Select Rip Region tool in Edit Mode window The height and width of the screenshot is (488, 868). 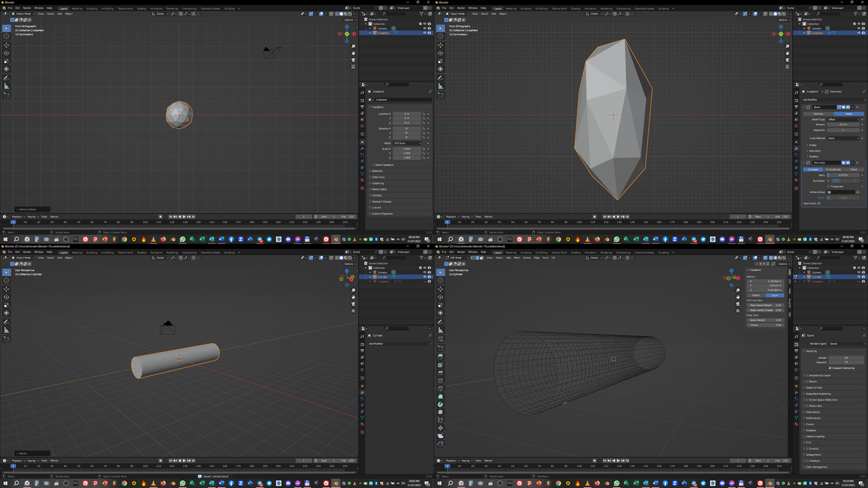pos(440,443)
